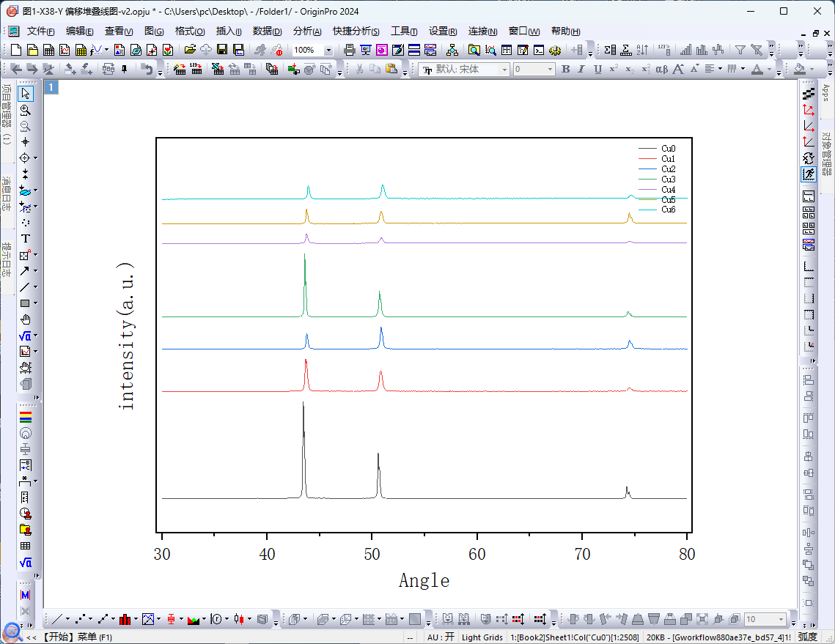
Task: Click the Column bar plot icon
Action: tap(125, 619)
